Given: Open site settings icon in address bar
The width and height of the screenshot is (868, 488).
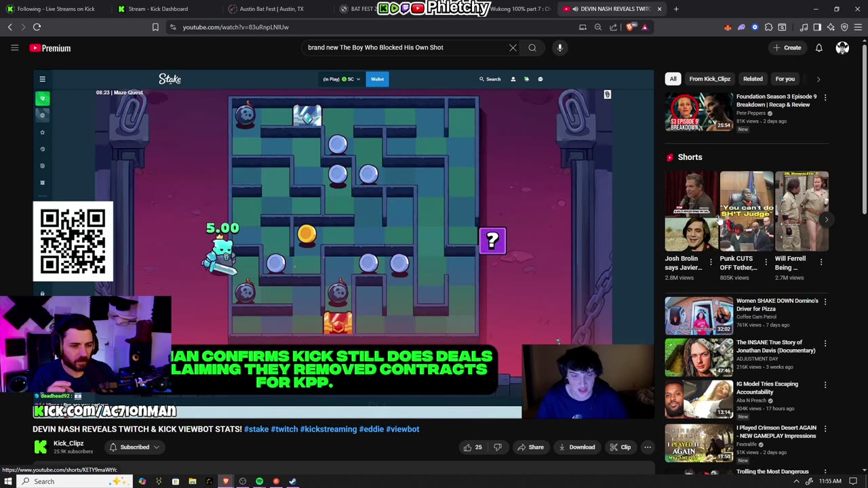Looking at the screenshot, I should 173,27.
